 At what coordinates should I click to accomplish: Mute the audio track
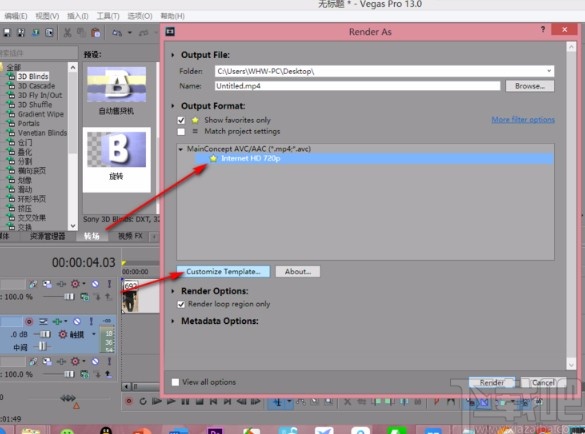(77, 321)
